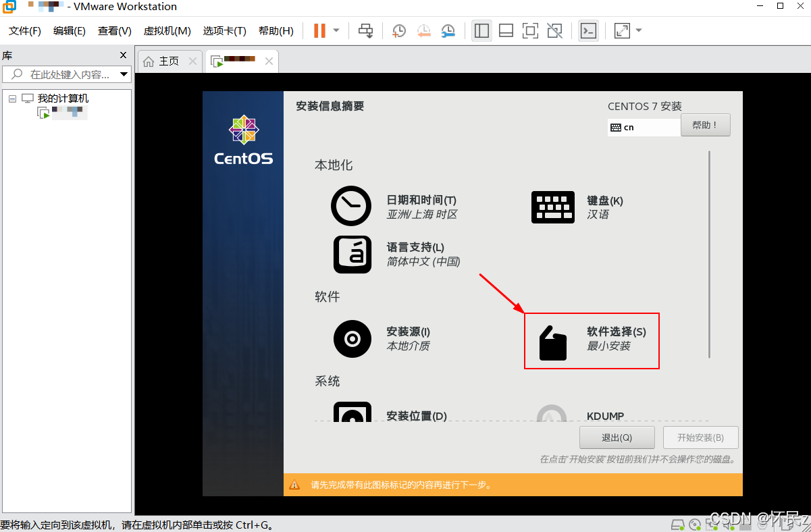
Task: Open 软件选择(S) package icon
Action: 552,343
